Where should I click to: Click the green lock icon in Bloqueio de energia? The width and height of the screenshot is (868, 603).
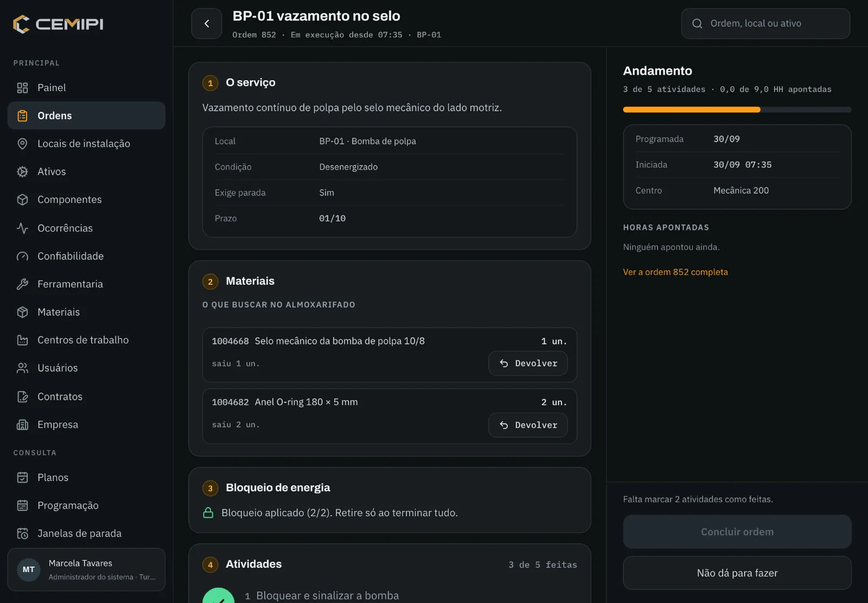tap(208, 512)
